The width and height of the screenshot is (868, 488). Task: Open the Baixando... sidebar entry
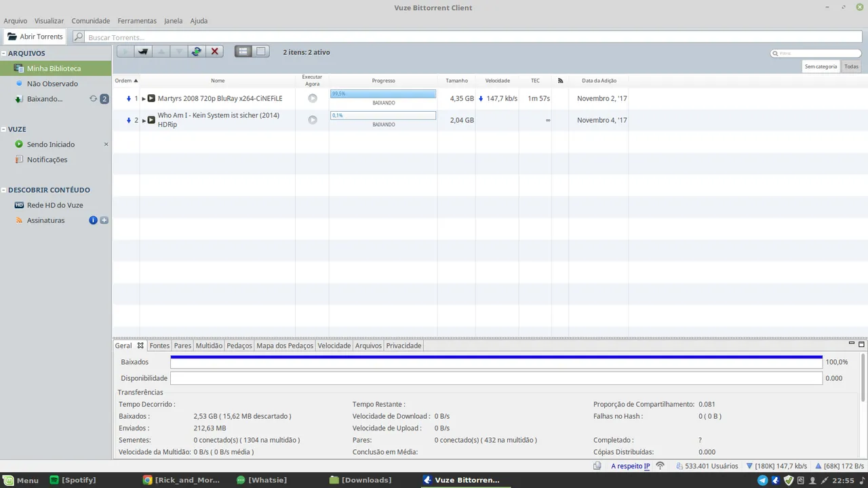(x=56, y=99)
